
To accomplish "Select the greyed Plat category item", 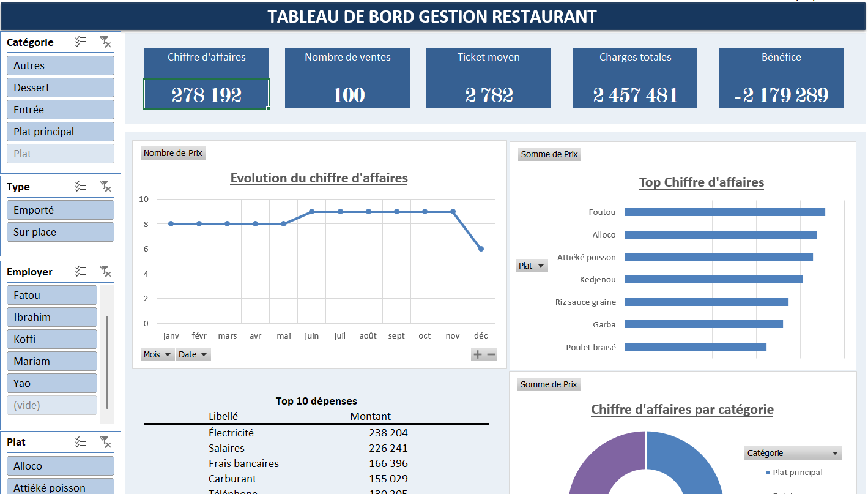I will pyautogui.click(x=61, y=154).
